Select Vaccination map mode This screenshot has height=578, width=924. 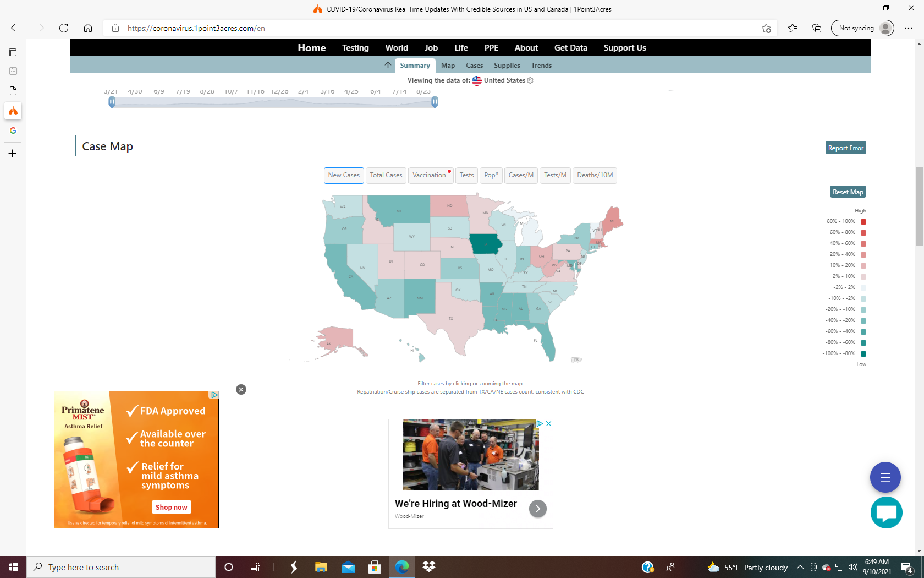pos(430,175)
